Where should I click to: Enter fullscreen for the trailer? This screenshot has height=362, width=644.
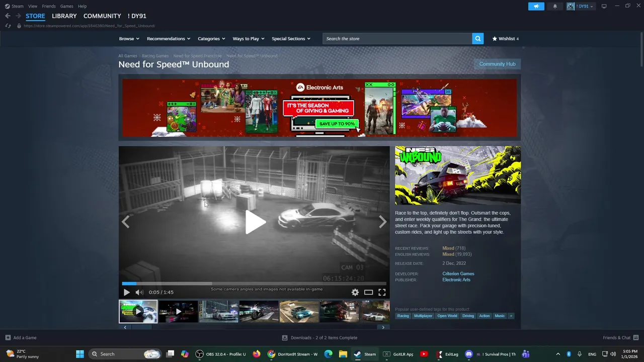382,292
